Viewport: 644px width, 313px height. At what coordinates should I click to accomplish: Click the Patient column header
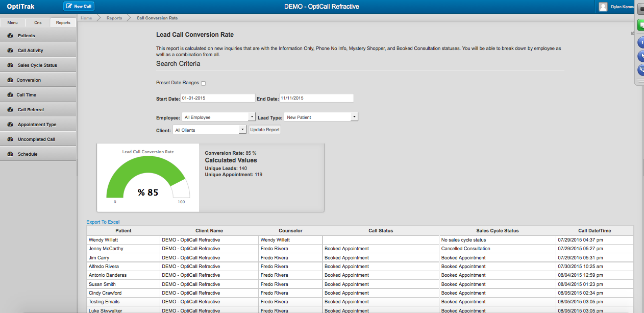(123, 231)
